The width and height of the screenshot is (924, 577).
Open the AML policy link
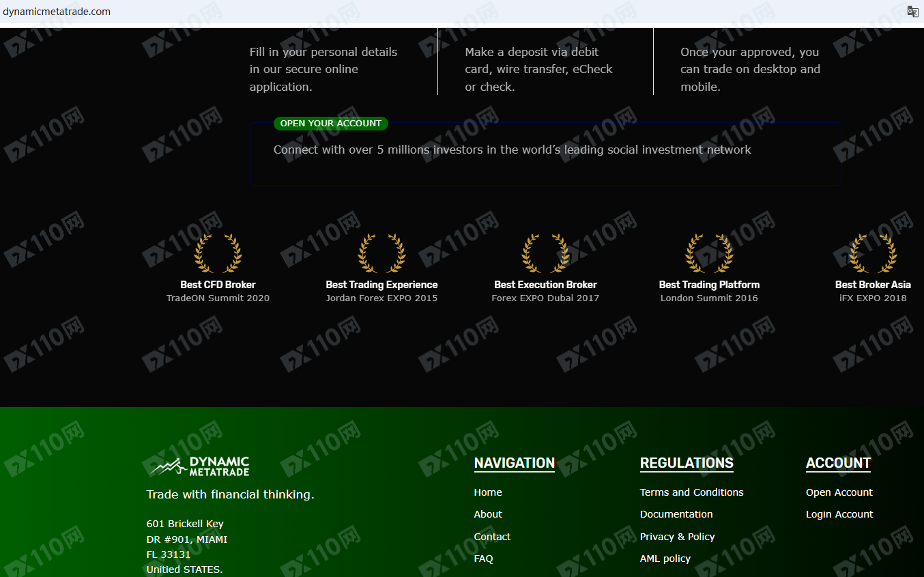click(x=665, y=559)
